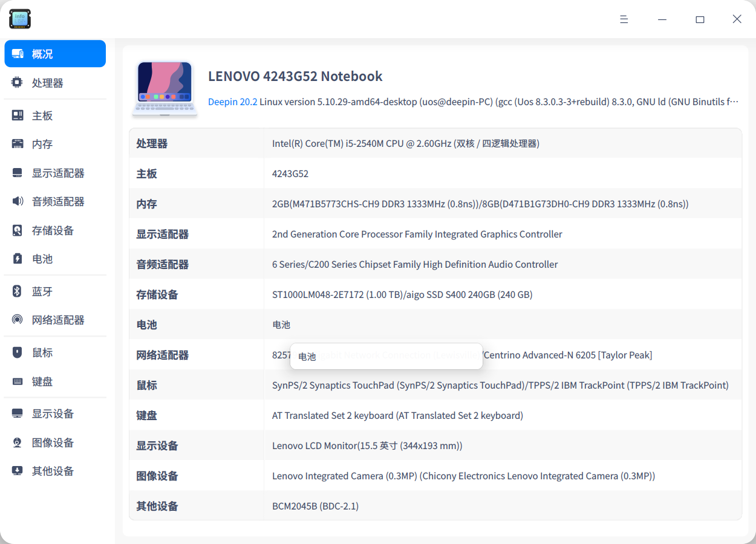The width and height of the screenshot is (756, 544).
Task: Click the Lenovo LCD Monitor value
Action: (367, 445)
